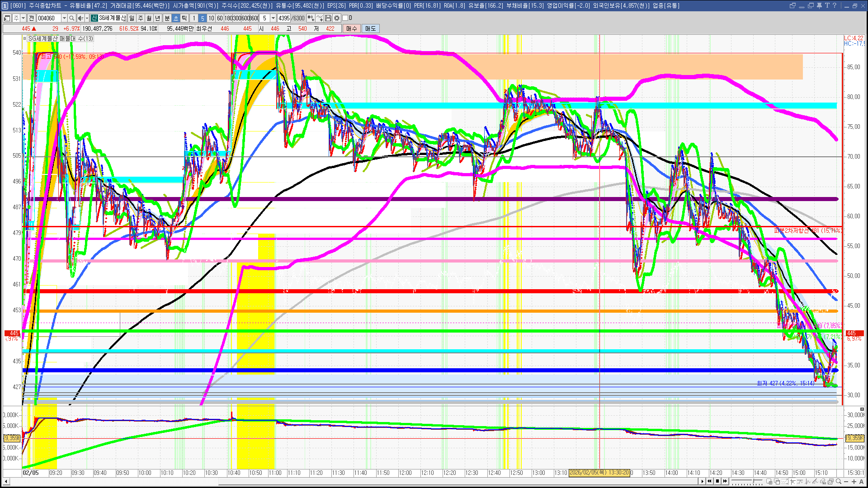Toggle the 분 (minute) period button
868x488 pixels.
pyautogui.click(x=167, y=18)
